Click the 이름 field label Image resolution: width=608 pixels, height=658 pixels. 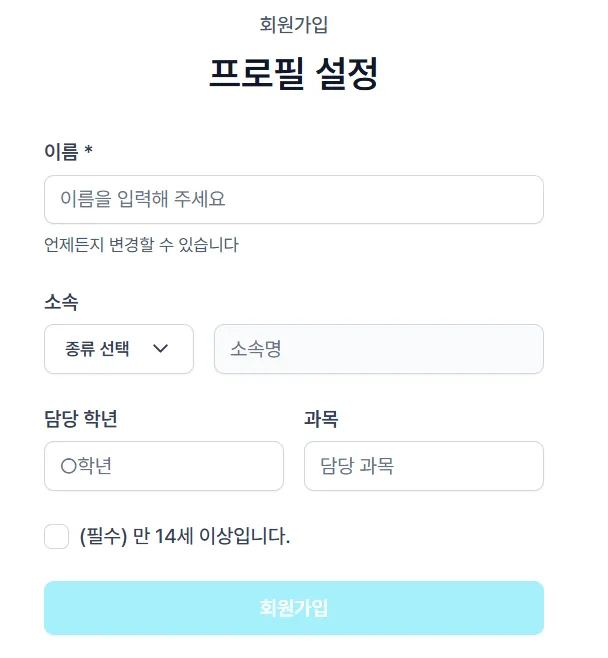click(x=61, y=151)
